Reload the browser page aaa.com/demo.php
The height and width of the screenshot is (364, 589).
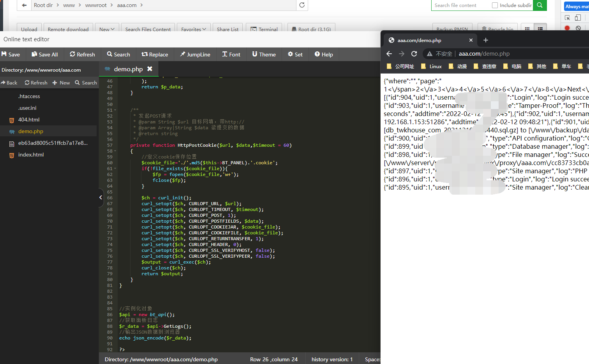pyautogui.click(x=414, y=54)
